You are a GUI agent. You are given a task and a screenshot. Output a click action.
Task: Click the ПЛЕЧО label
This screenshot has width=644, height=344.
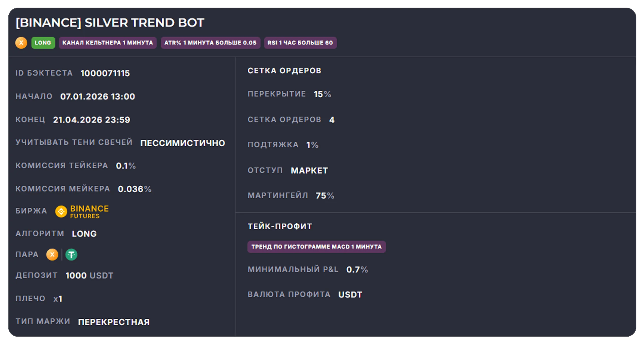click(30, 298)
